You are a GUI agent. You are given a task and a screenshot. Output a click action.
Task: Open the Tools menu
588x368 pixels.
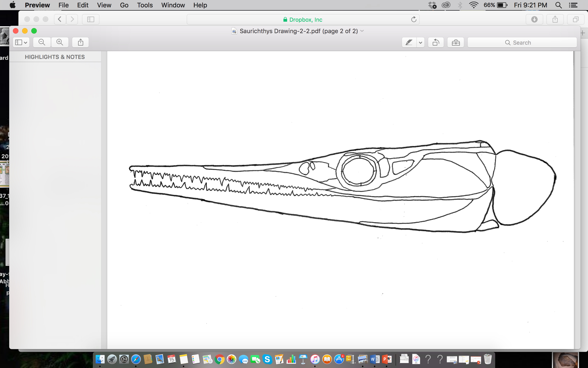pos(145,5)
